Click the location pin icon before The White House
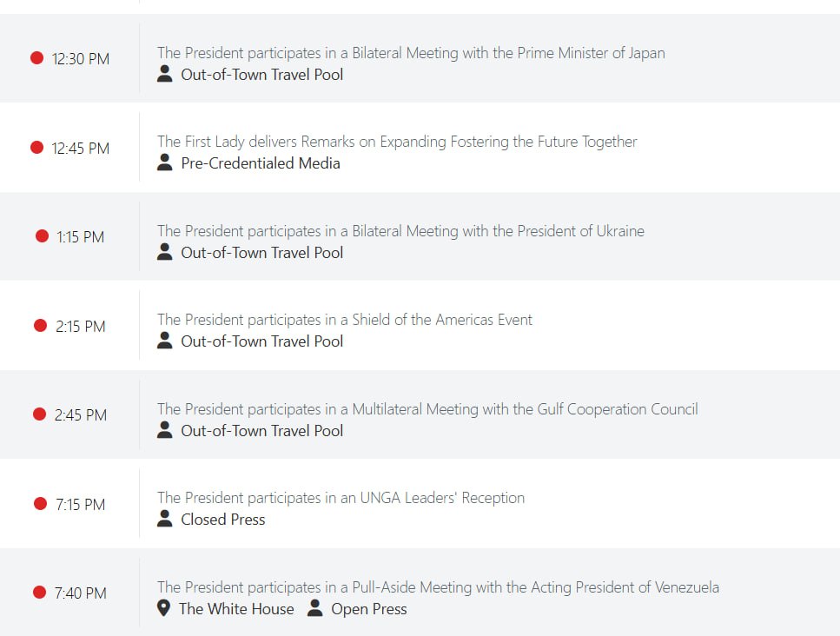Viewport: 840px width, 636px height. point(164,608)
